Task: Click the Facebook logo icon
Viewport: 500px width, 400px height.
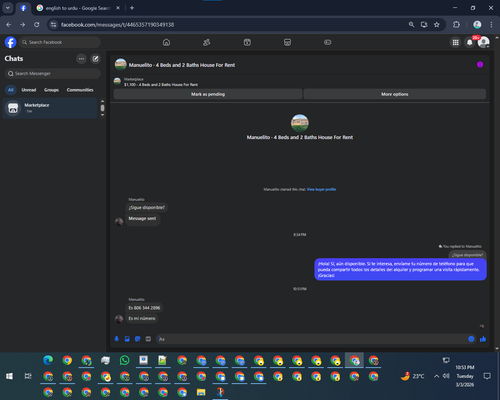Action: click(x=10, y=42)
